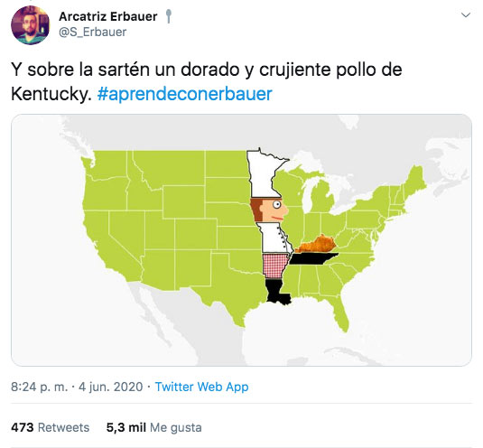The image size is (483, 448).
Task: Click the tweet text about Kentucky chicken
Action: pos(207,81)
